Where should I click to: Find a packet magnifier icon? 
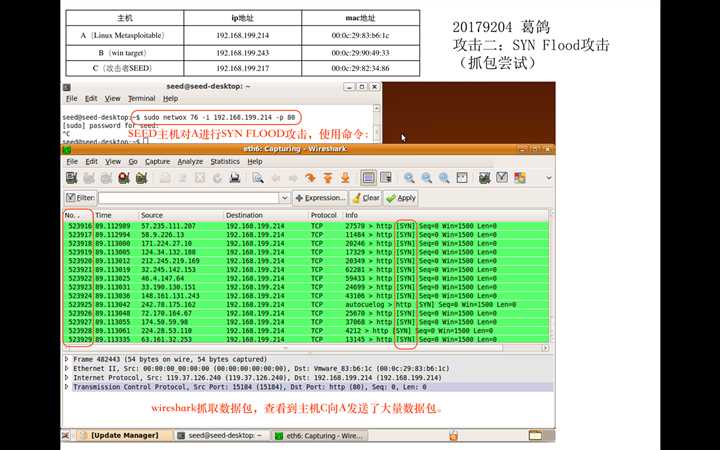click(258, 178)
